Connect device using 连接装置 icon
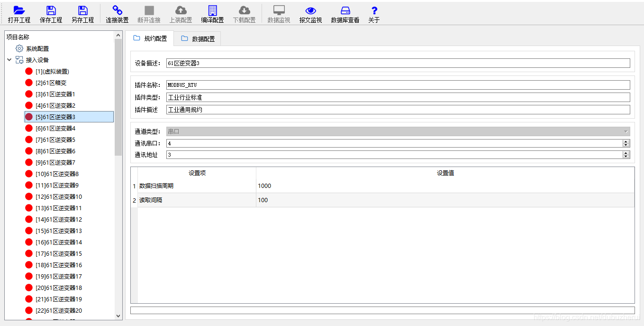This screenshot has width=644, height=326. coord(117,10)
